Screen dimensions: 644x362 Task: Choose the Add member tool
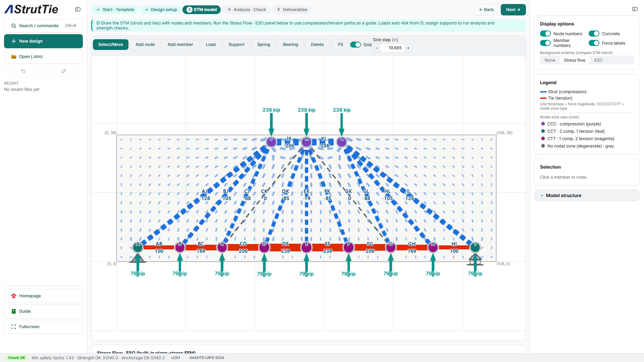(180, 45)
